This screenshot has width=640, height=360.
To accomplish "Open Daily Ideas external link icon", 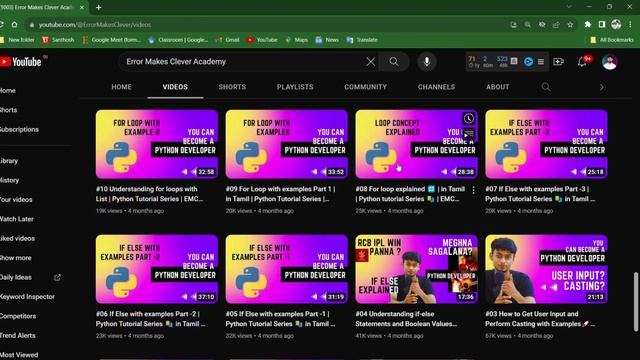I will tap(57, 278).
